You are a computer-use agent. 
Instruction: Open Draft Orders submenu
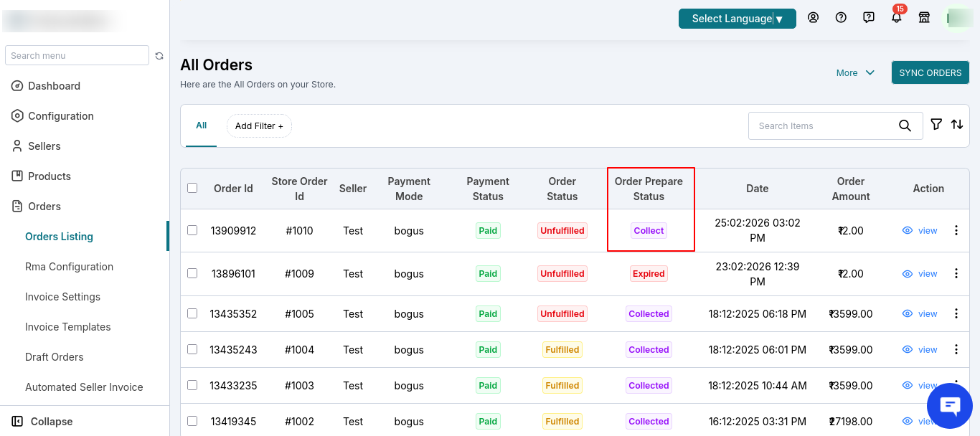point(55,357)
